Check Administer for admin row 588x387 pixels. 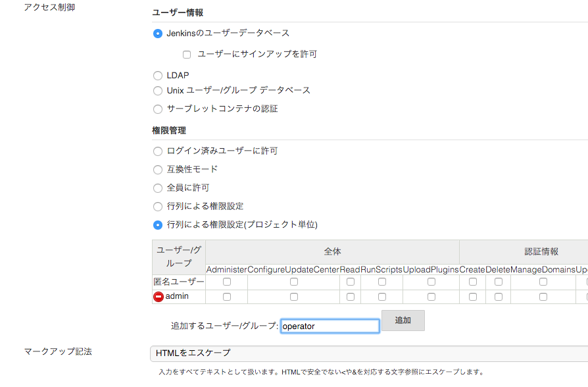[x=227, y=297]
